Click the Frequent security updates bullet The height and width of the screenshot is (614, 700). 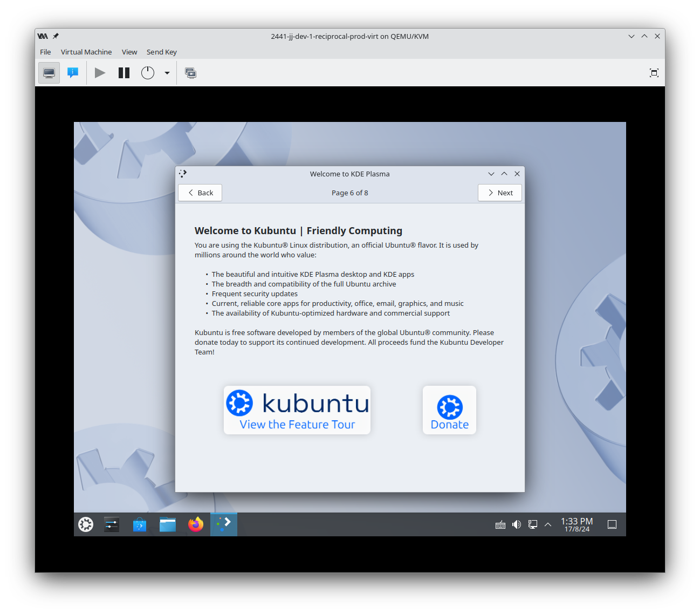coord(255,294)
